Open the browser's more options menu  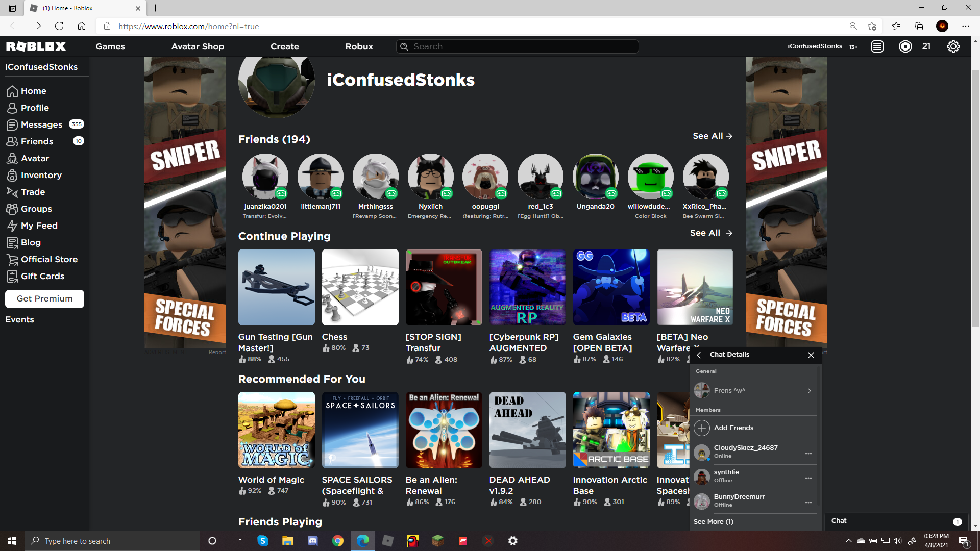tap(965, 26)
